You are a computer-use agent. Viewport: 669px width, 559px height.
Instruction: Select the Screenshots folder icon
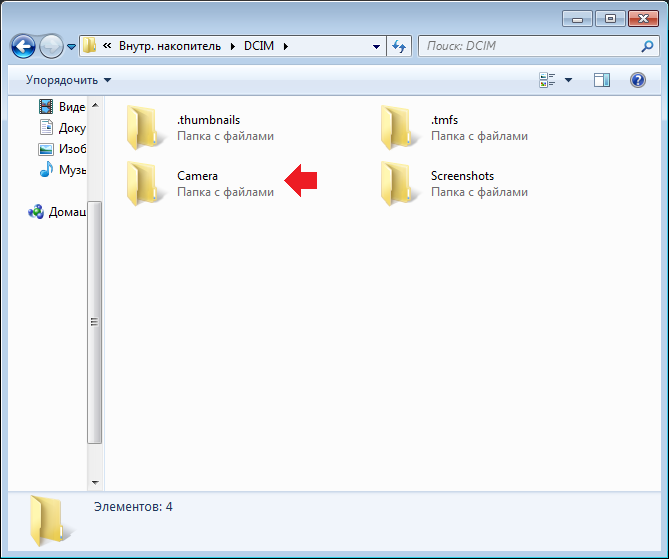[398, 183]
